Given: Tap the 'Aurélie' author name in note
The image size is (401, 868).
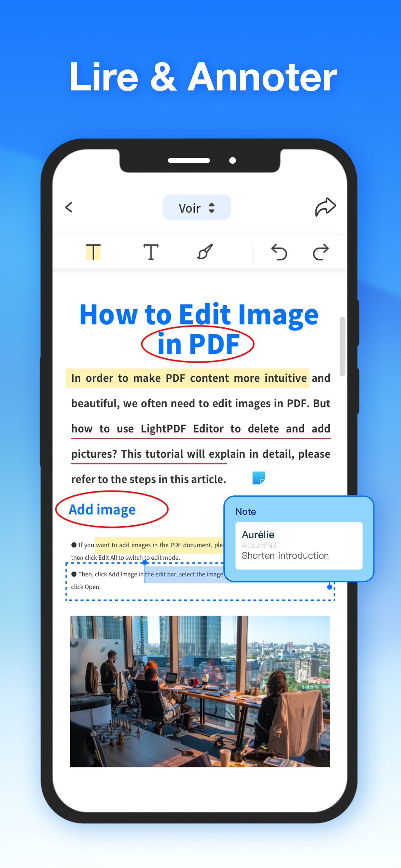Looking at the screenshot, I should coord(258,534).
